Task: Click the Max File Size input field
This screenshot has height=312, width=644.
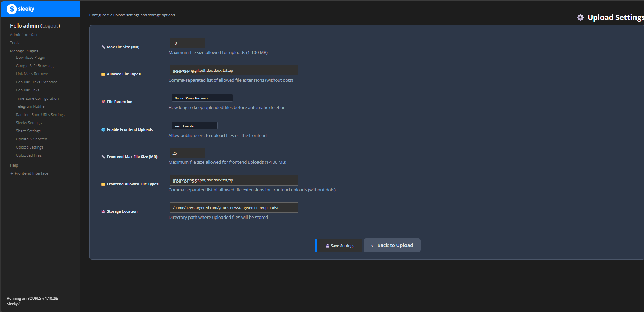Action: coord(187,43)
